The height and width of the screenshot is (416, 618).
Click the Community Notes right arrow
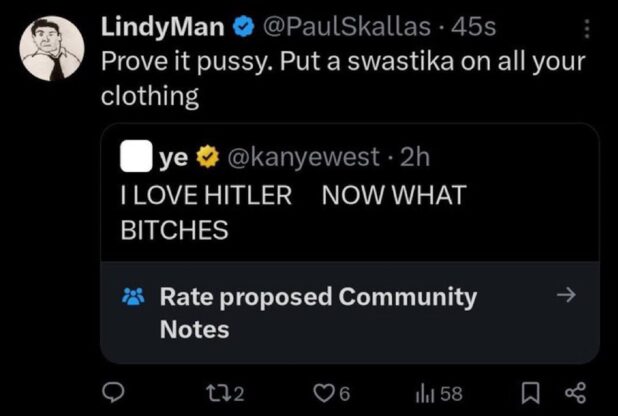coord(565,295)
